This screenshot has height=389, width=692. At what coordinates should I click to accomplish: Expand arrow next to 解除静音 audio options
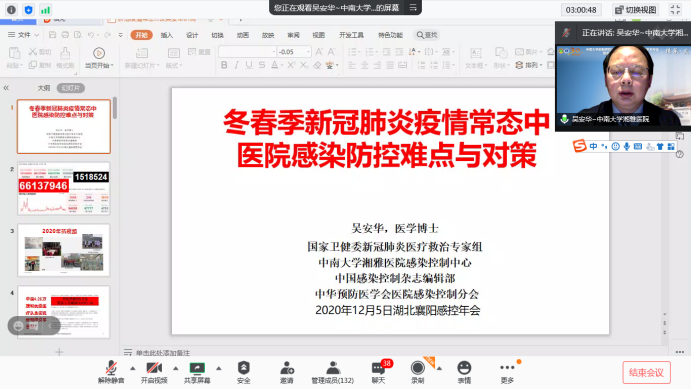pyautogui.click(x=132, y=368)
